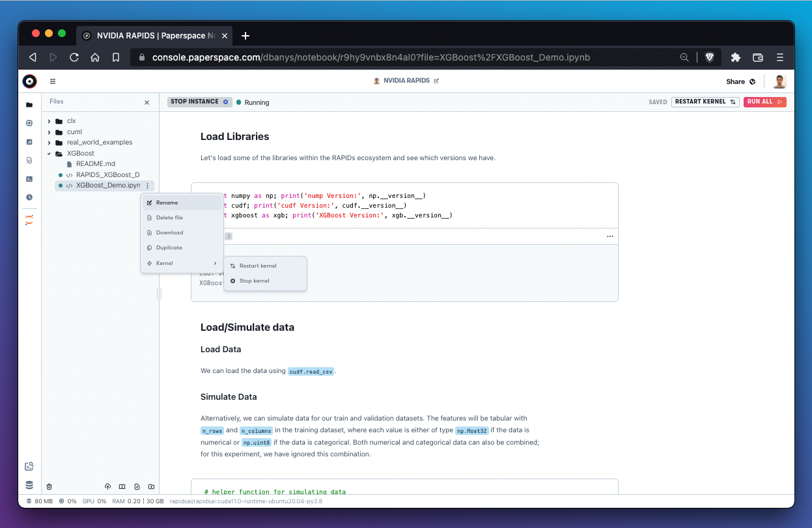Click the browser home button
The width and height of the screenshot is (812, 528).
tap(95, 57)
